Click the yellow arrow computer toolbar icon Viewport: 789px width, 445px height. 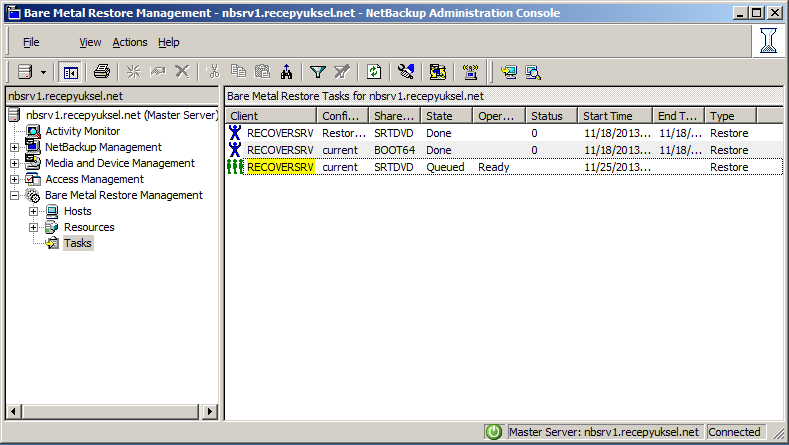click(x=509, y=72)
